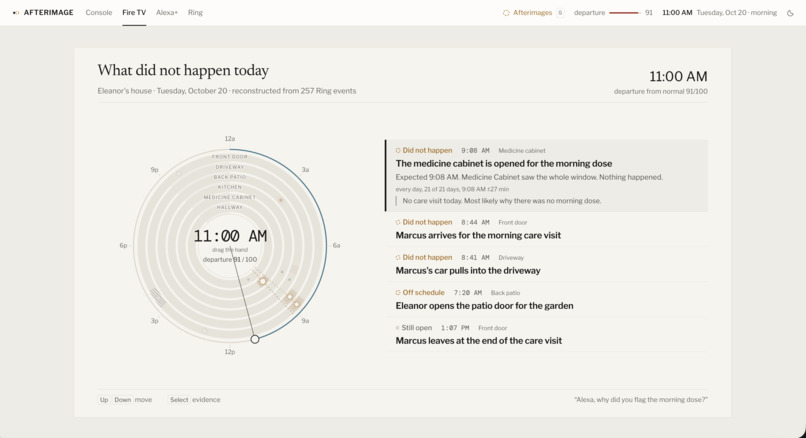Click the header 11:00 AM time
Screen dimensions: 806x438
click(x=677, y=13)
